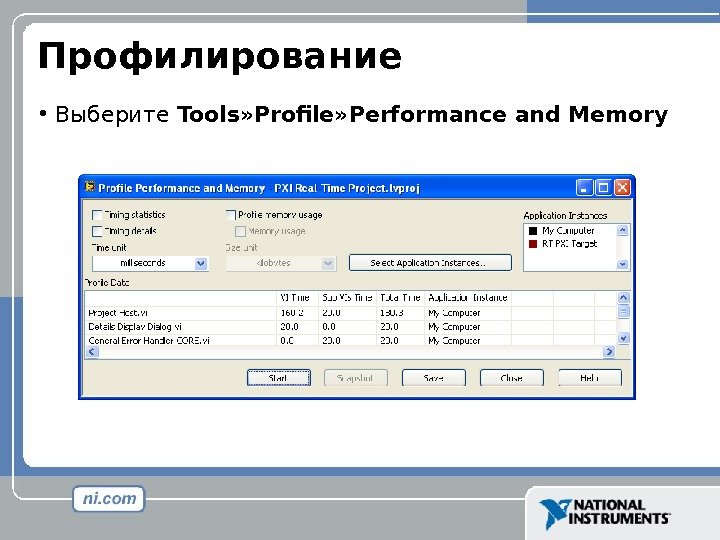The width and height of the screenshot is (720, 540).
Task: Click the Profile Data table scroll up arrow
Action: coord(623,298)
